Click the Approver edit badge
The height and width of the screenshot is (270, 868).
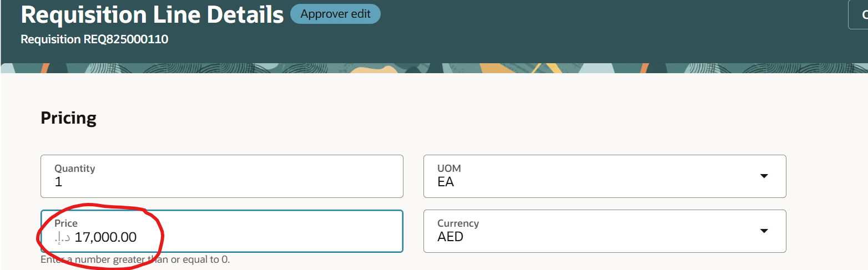(x=335, y=14)
